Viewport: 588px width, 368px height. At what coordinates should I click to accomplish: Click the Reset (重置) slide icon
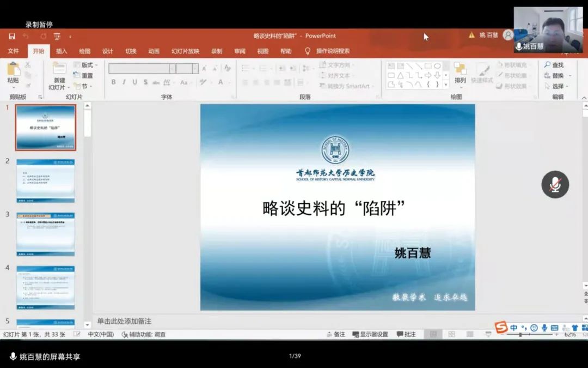pos(83,76)
